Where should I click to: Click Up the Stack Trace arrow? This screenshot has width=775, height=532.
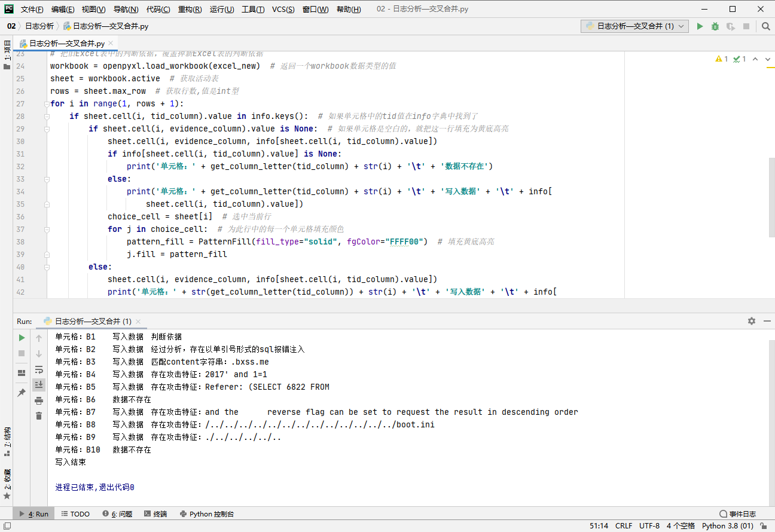point(39,338)
